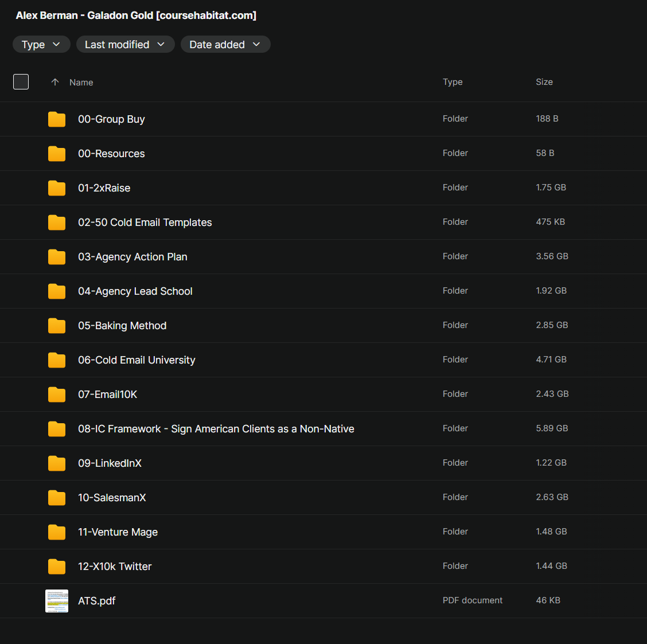Viewport: 647px width, 644px height.
Task: Click the sort direction arrow beside Name
Action: pos(55,82)
